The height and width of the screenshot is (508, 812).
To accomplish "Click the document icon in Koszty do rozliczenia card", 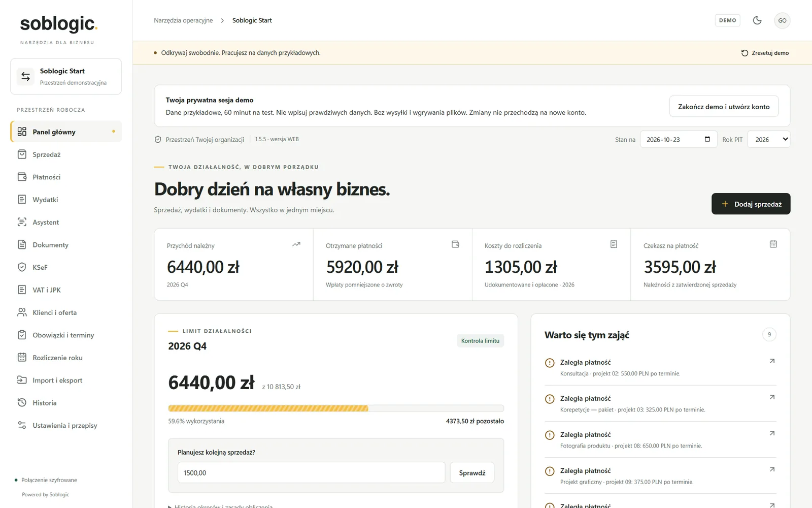I will (614, 244).
